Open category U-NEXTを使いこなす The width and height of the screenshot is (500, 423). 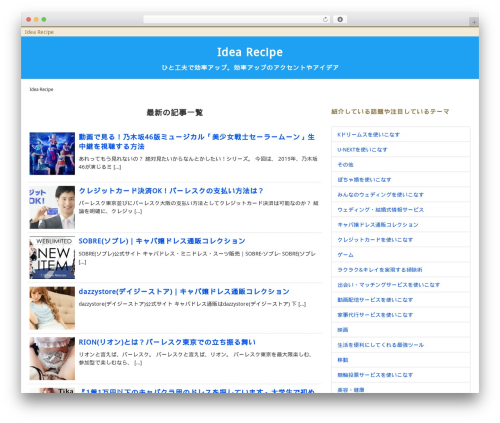coord(362,150)
